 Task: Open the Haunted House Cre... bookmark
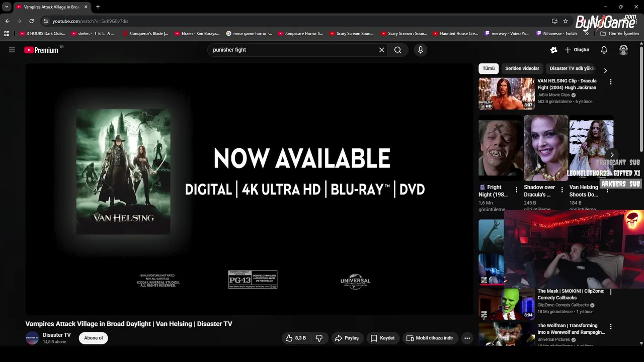(455, 34)
